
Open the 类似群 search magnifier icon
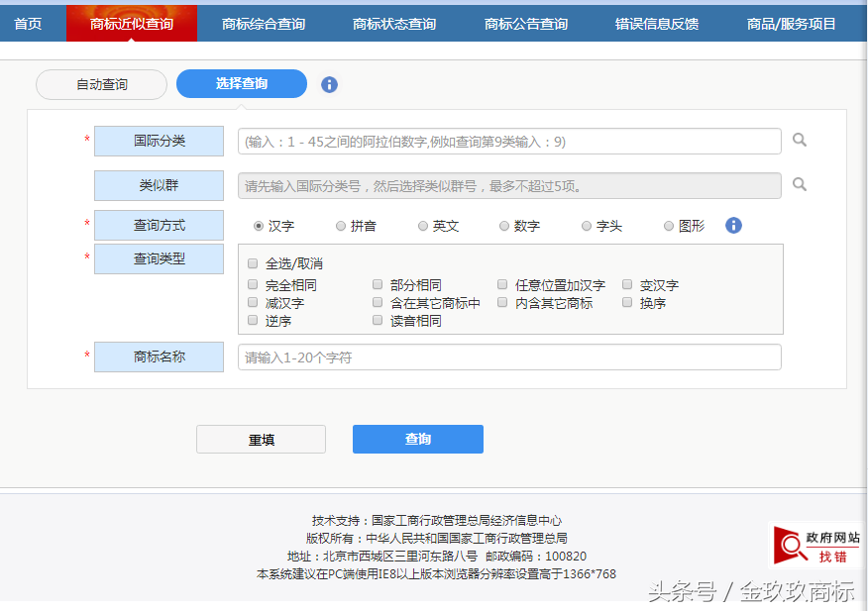[800, 185]
